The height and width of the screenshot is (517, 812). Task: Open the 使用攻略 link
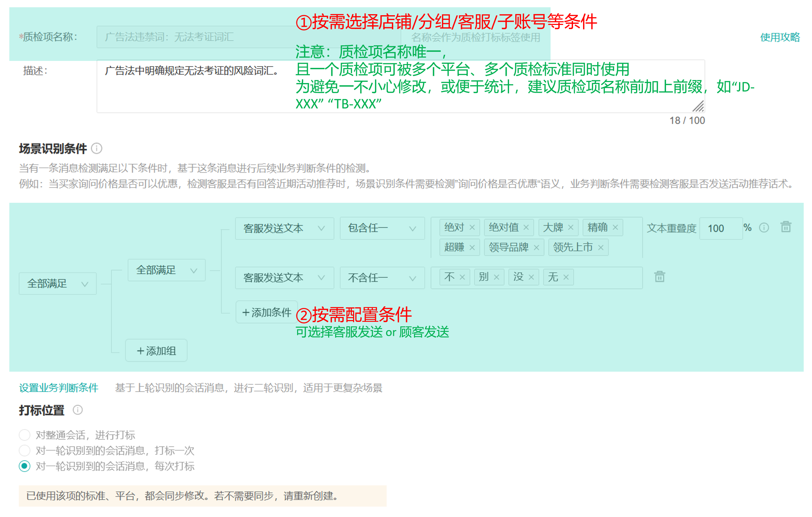click(780, 37)
